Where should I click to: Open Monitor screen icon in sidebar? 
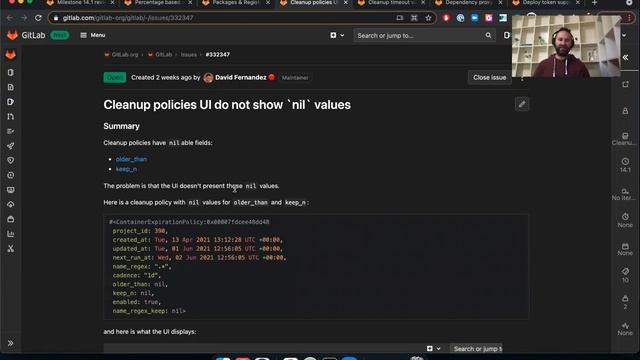11,190
